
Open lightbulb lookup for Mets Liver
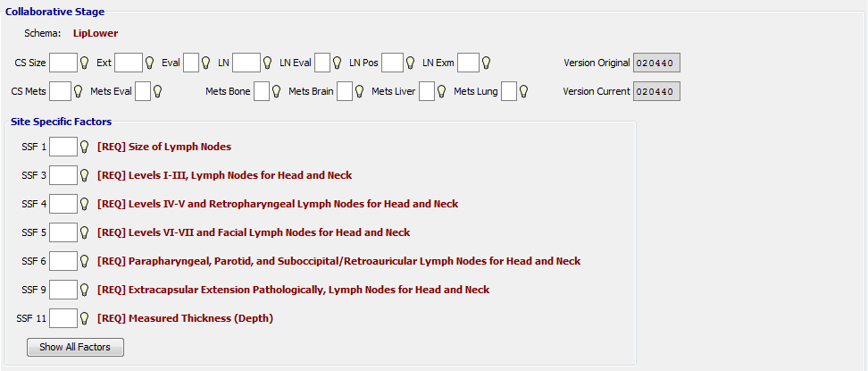click(442, 91)
